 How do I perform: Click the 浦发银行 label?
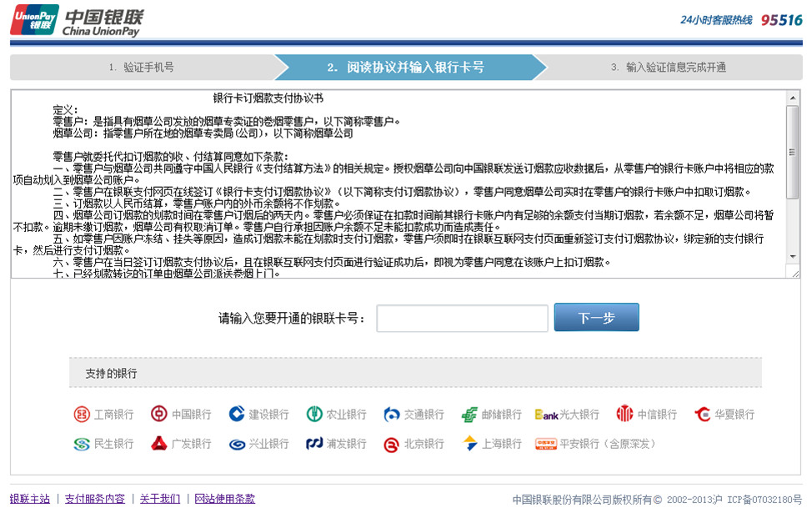pos(347,444)
